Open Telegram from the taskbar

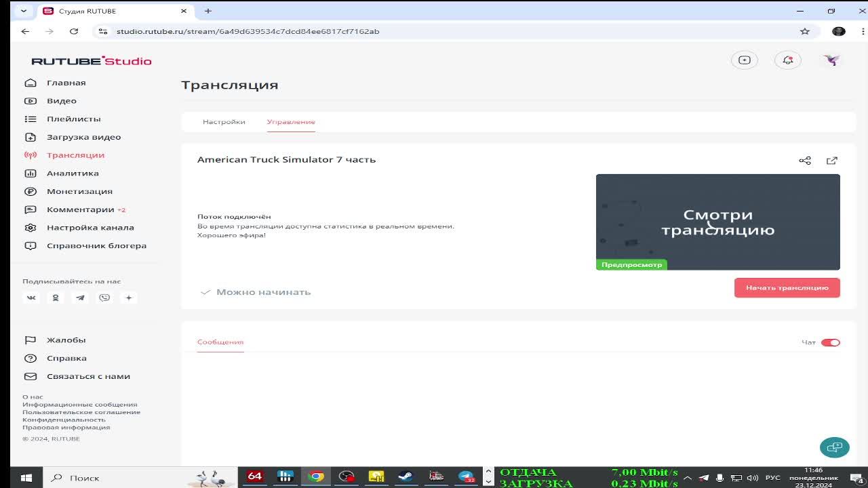pos(467,477)
